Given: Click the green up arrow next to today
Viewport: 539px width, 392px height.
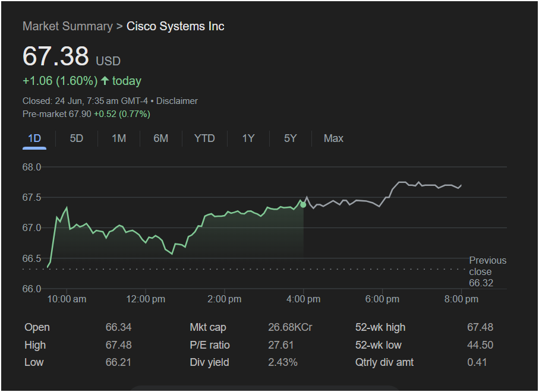Looking at the screenshot, I should tap(105, 81).
